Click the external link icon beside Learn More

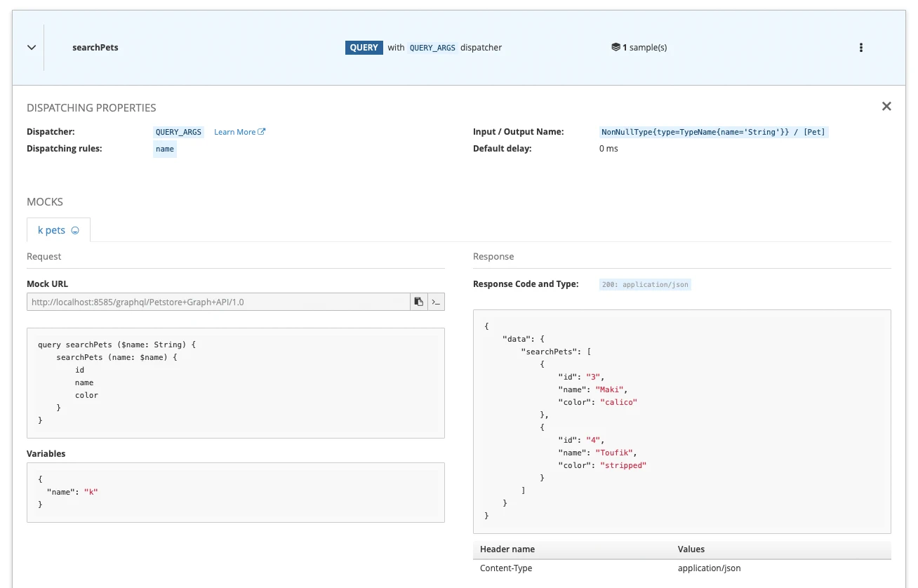[x=262, y=132]
